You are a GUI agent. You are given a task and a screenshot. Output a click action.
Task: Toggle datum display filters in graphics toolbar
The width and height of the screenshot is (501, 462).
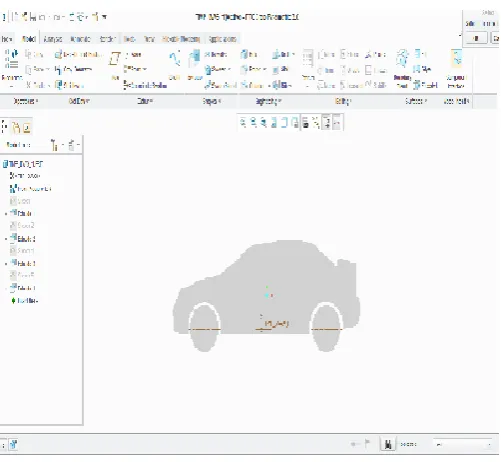coord(316,123)
